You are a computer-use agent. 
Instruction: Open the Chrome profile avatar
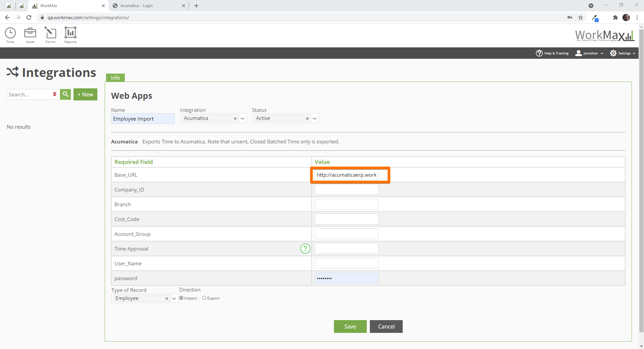pos(626,17)
